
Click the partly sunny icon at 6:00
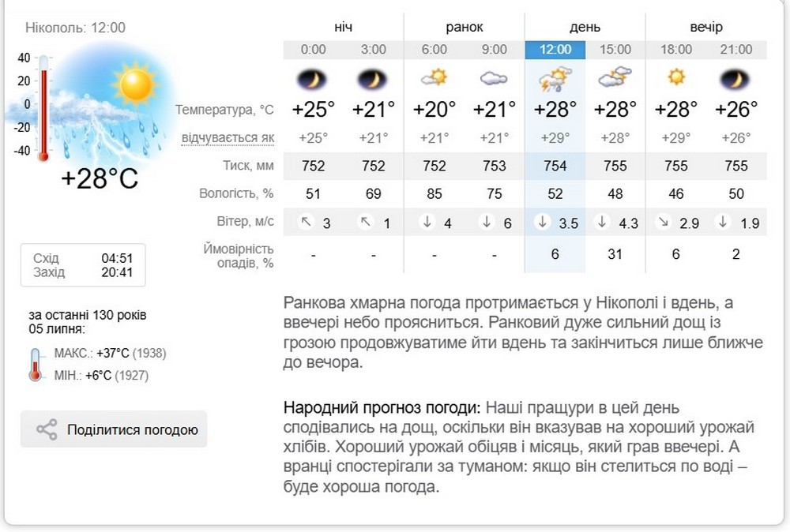[x=434, y=78]
